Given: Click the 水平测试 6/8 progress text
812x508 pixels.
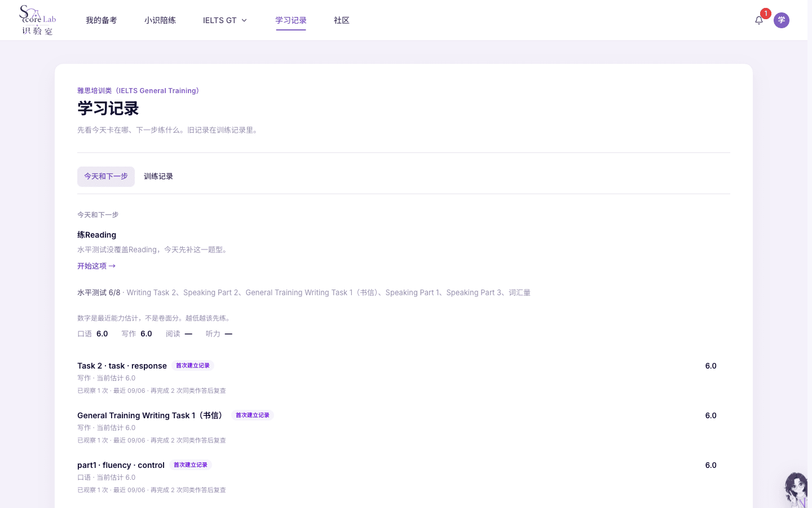Looking at the screenshot, I should [x=99, y=292].
